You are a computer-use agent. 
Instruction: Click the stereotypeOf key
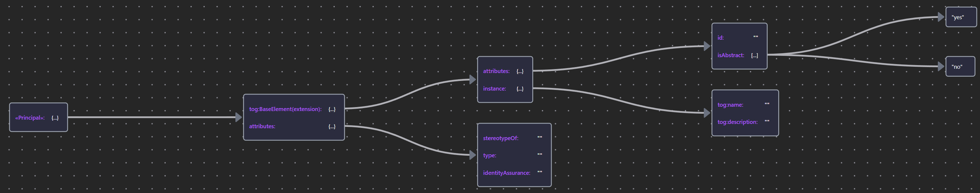click(x=501, y=138)
